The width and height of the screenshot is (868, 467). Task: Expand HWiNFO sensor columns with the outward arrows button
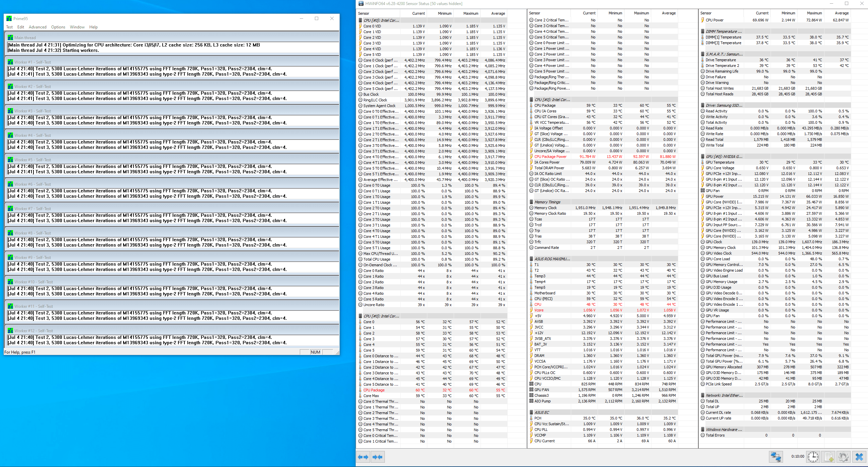pyautogui.click(x=363, y=457)
